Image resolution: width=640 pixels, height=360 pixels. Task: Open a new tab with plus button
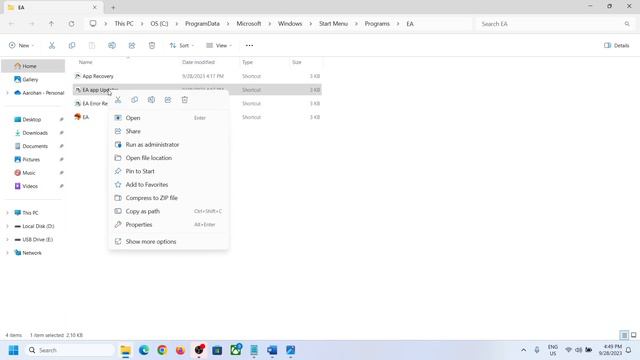(x=113, y=7)
